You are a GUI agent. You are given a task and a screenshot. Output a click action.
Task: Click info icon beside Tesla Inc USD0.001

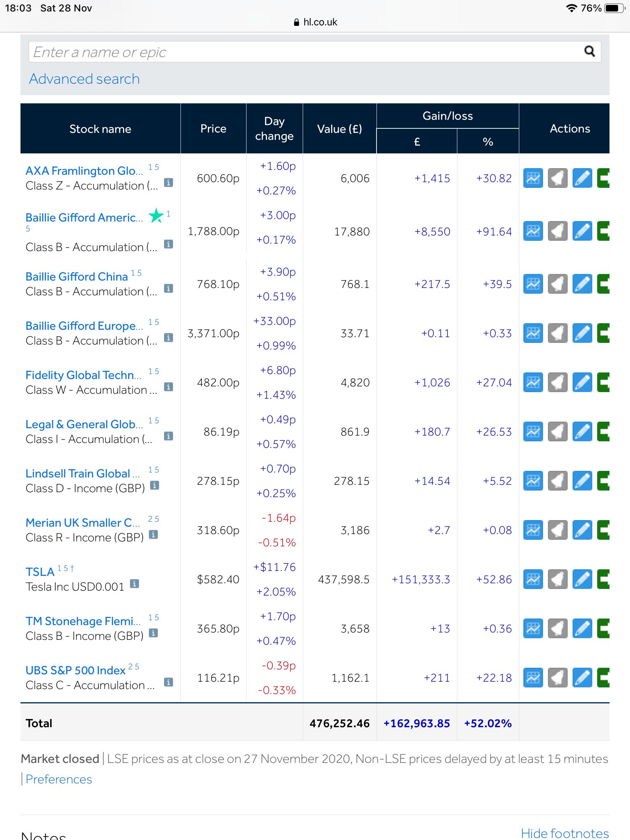pos(135,584)
